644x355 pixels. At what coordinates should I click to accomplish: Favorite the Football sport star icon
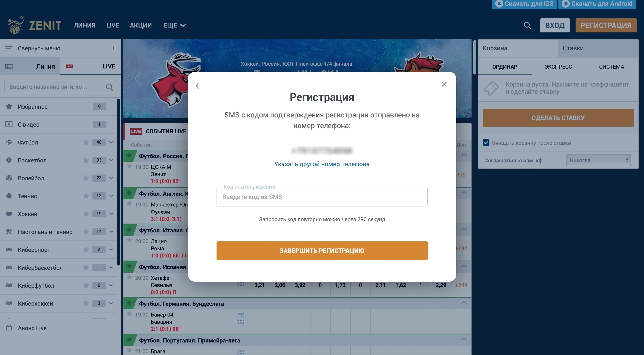(86, 142)
